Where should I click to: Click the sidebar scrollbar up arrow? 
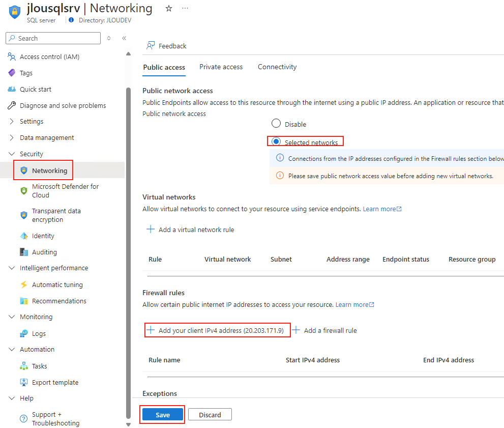click(128, 54)
